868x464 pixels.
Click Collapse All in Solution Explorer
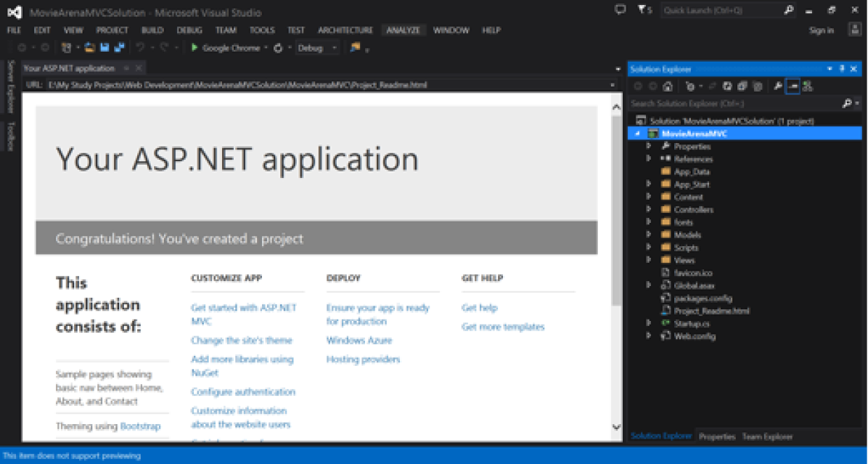pyautogui.click(x=742, y=86)
